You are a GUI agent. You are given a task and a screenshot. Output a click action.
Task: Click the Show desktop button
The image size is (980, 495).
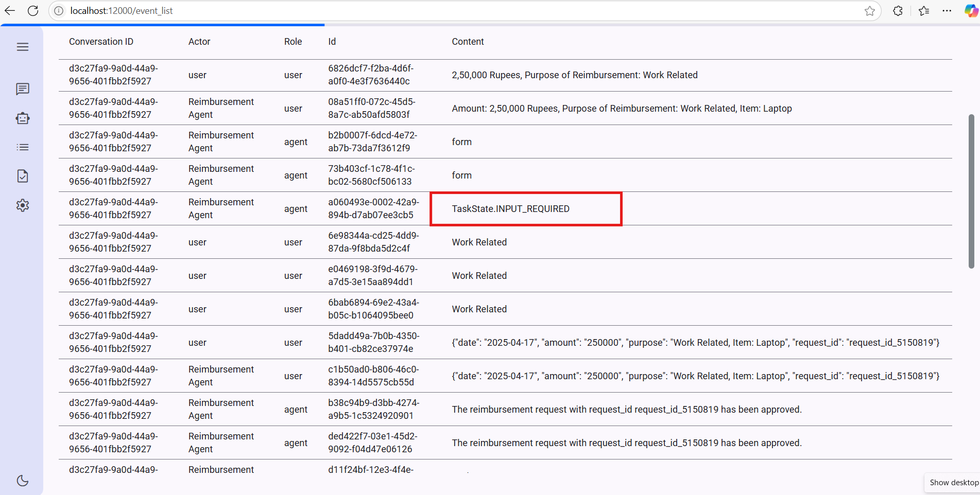(953, 482)
